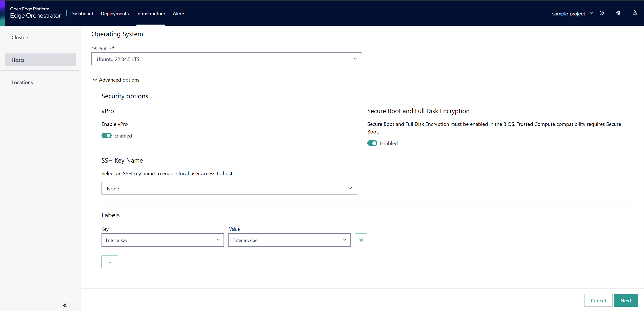Expand the sample-project selector chevron
Screen dimensions: 644x312
click(x=591, y=13)
